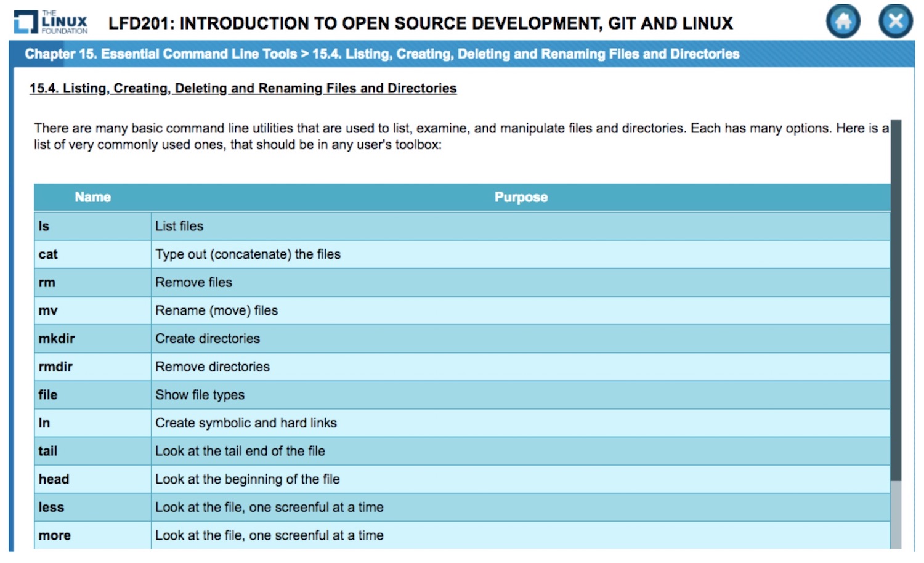Select the 'ls' command cell
Image resolution: width=924 pixels, height=563 pixels.
[x=93, y=226]
